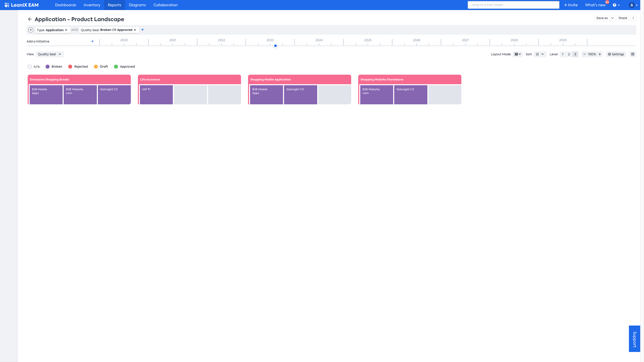This screenshot has height=362, width=644.
Task: Clear all filters with circled X icon
Action: [31, 30]
